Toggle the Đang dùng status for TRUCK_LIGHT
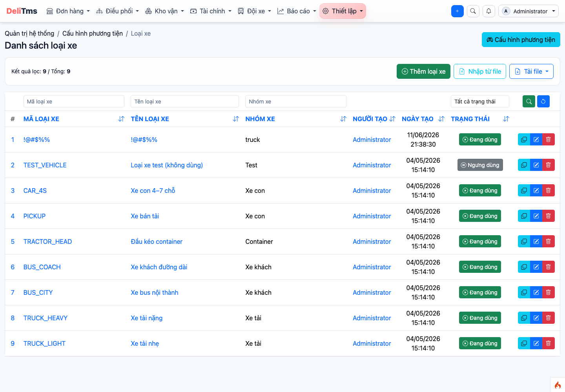The image size is (565, 392). click(480, 343)
